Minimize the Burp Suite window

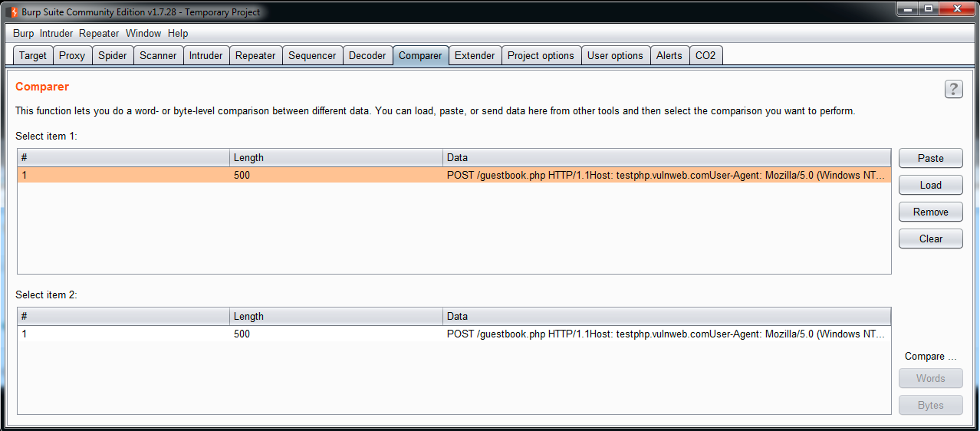[906, 9]
